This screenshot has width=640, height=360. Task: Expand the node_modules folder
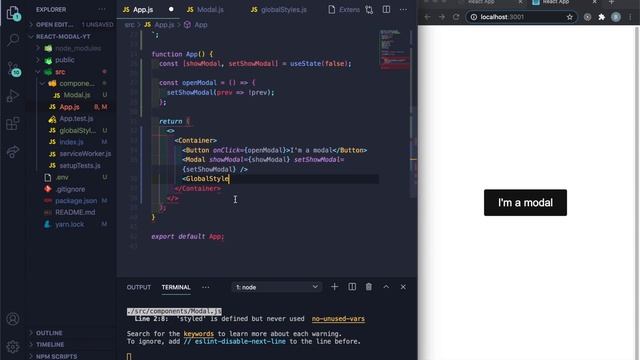[x=72, y=48]
